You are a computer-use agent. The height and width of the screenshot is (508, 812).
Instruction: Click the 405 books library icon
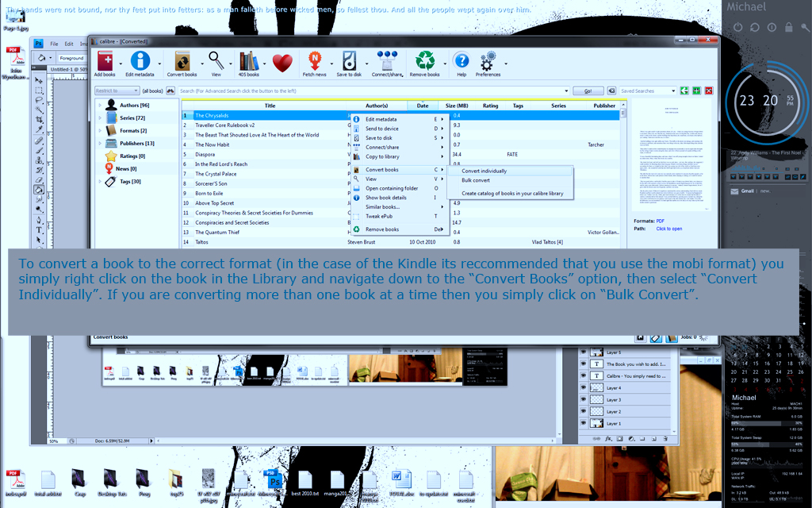248,61
